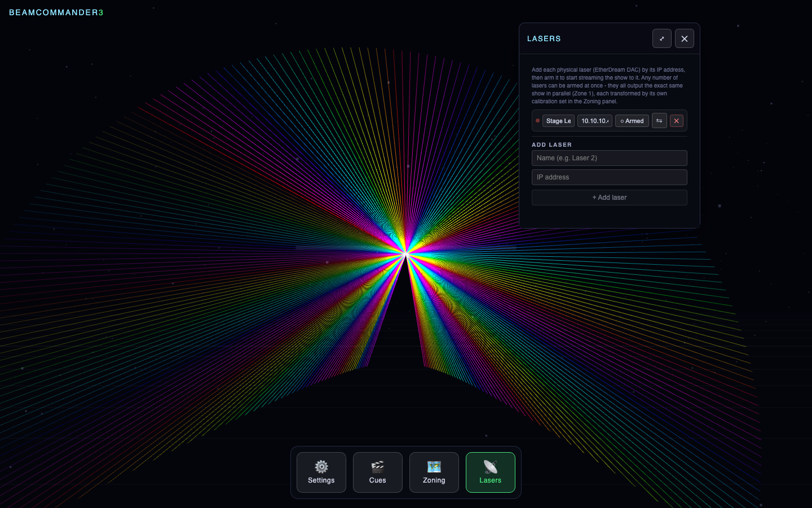Click the swap arrows icon beside Armed
812x508 pixels.
pos(659,121)
